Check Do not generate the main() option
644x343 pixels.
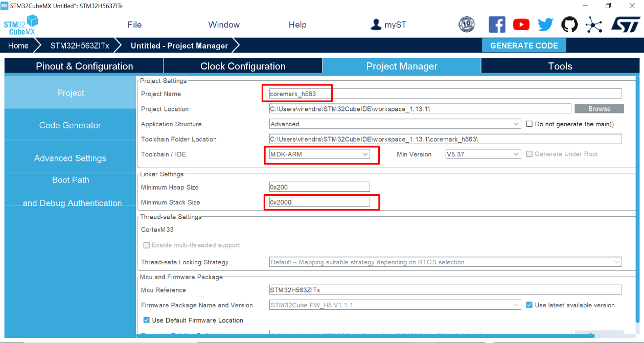tap(530, 124)
